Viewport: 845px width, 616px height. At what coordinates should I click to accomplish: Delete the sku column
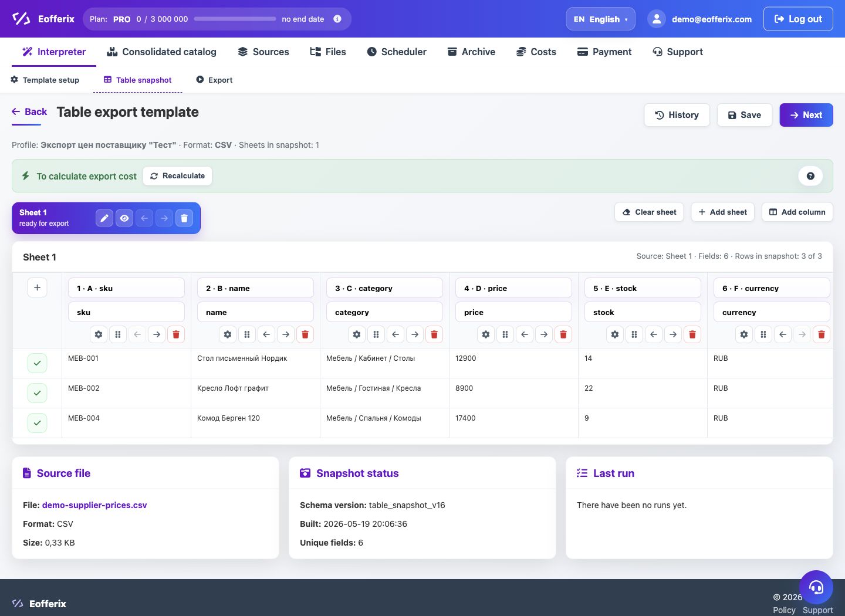click(176, 334)
